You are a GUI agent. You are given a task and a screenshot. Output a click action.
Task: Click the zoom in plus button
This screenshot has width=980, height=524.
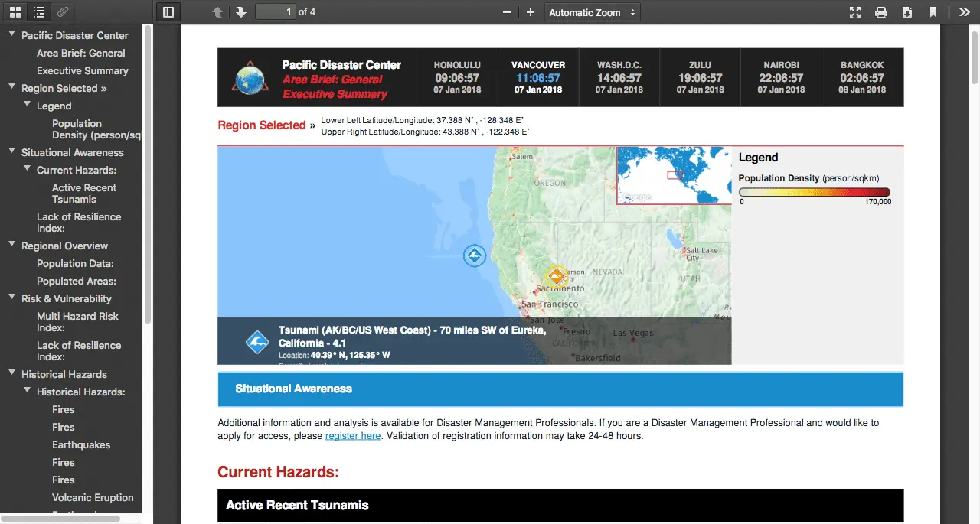(x=530, y=12)
